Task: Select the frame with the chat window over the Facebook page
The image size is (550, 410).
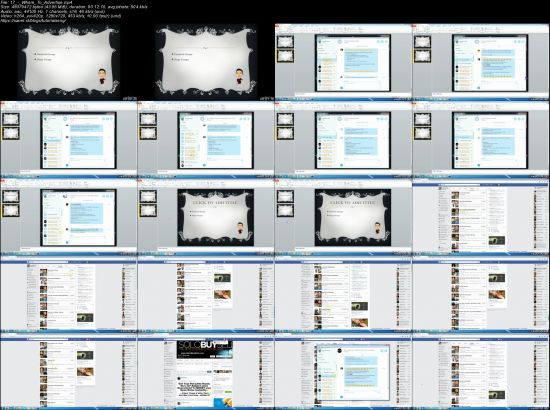Action: coord(343,371)
